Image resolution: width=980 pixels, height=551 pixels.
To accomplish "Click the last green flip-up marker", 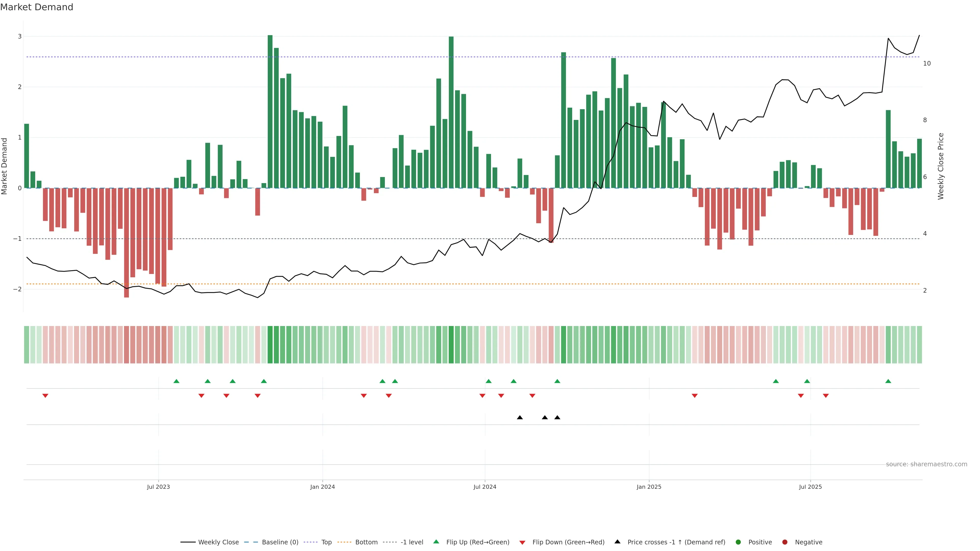I will click(888, 381).
